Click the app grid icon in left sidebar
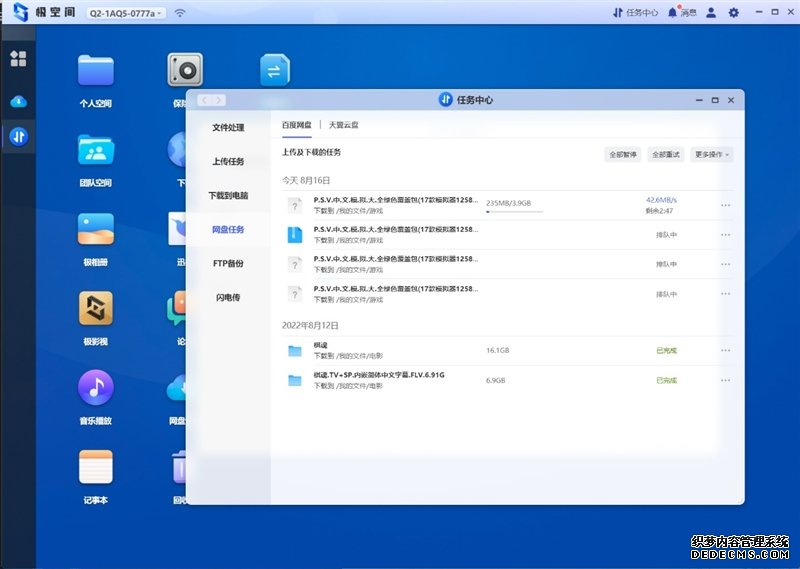Viewport: 800px width, 569px height. coord(18,59)
